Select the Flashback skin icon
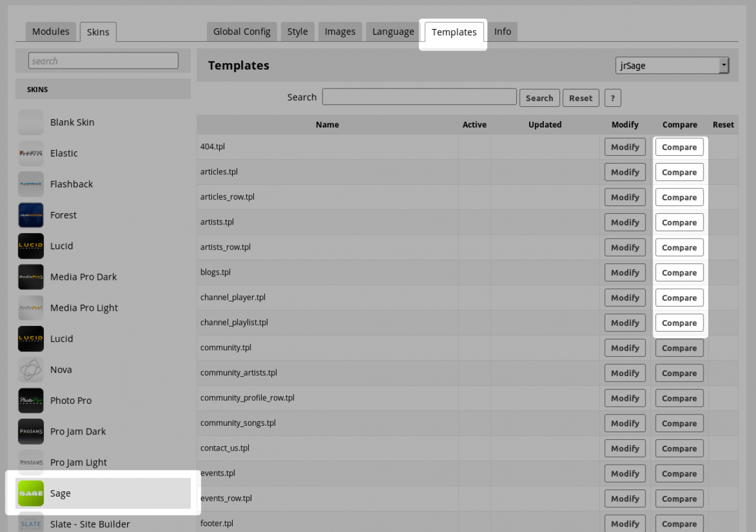 31,184
